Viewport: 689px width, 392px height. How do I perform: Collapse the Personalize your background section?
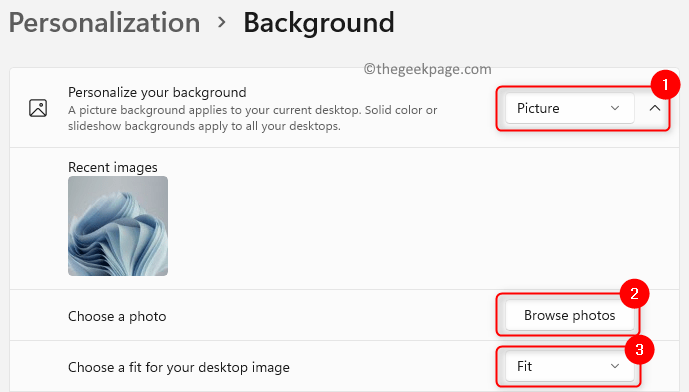click(655, 108)
